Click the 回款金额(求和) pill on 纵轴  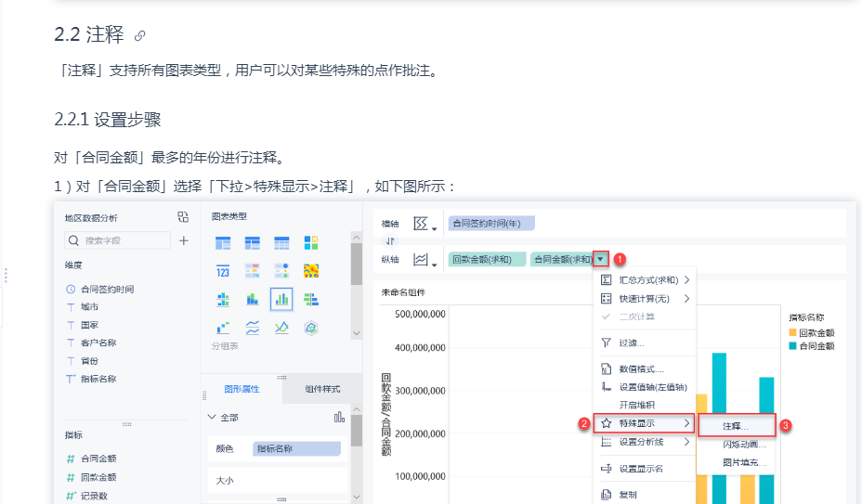[x=487, y=259]
